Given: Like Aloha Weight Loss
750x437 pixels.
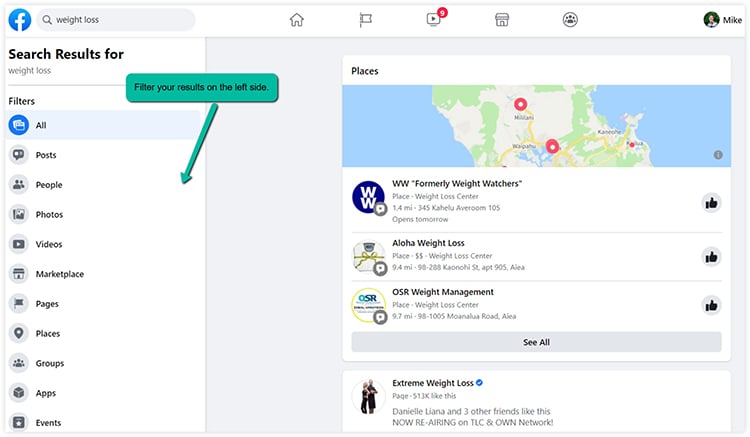Looking at the screenshot, I should pyautogui.click(x=711, y=257).
